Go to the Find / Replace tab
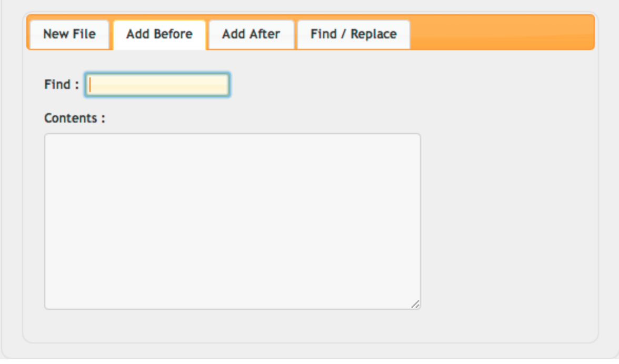Viewport: 619px width, 364px height. (x=353, y=34)
